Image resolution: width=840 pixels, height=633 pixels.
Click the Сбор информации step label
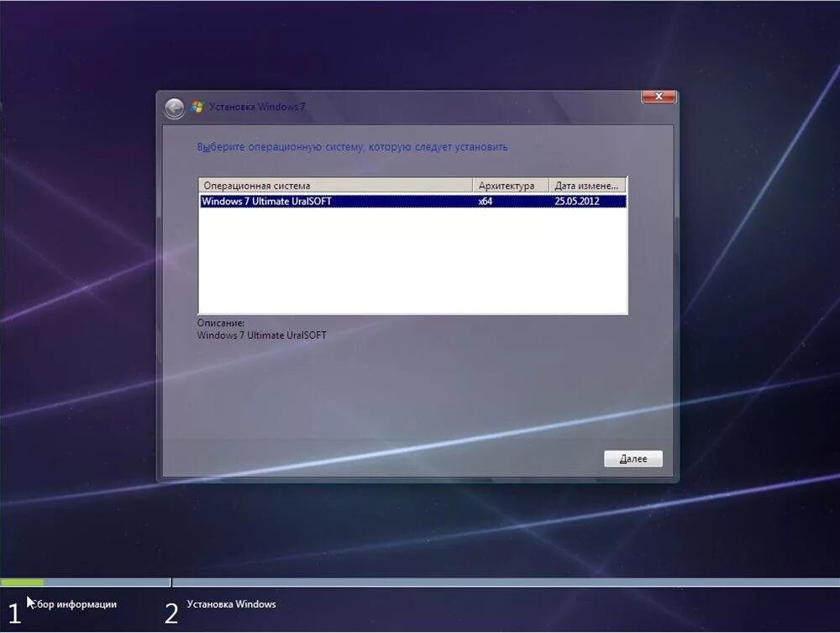pyautogui.click(x=76, y=604)
